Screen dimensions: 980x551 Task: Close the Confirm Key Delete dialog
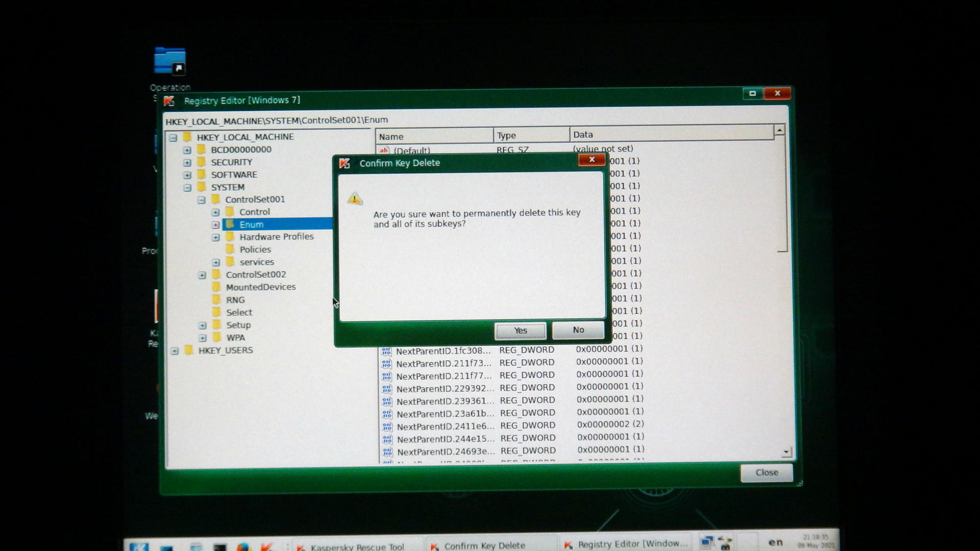tap(592, 160)
